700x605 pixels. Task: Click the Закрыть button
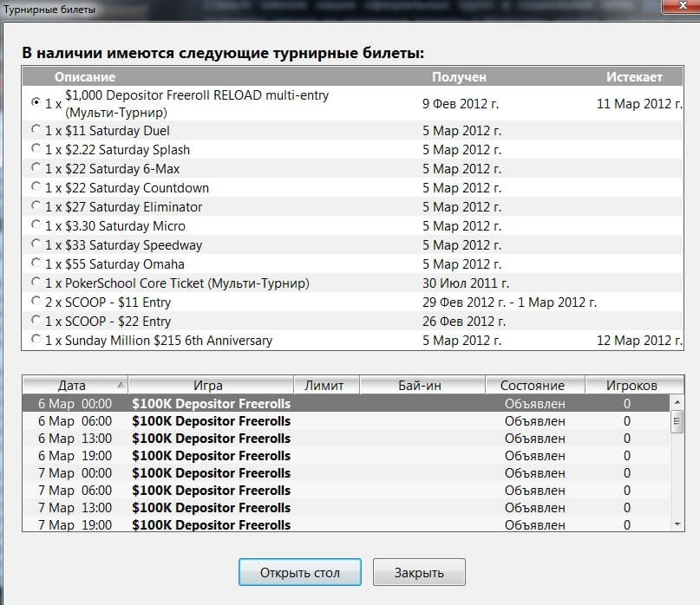coord(419,572)
